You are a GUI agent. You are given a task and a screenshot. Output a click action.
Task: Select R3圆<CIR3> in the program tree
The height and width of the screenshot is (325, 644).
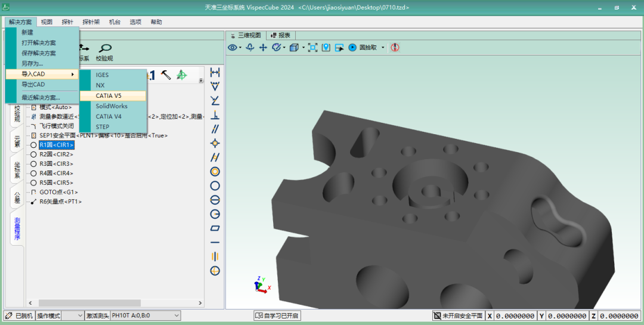[56, 163]
